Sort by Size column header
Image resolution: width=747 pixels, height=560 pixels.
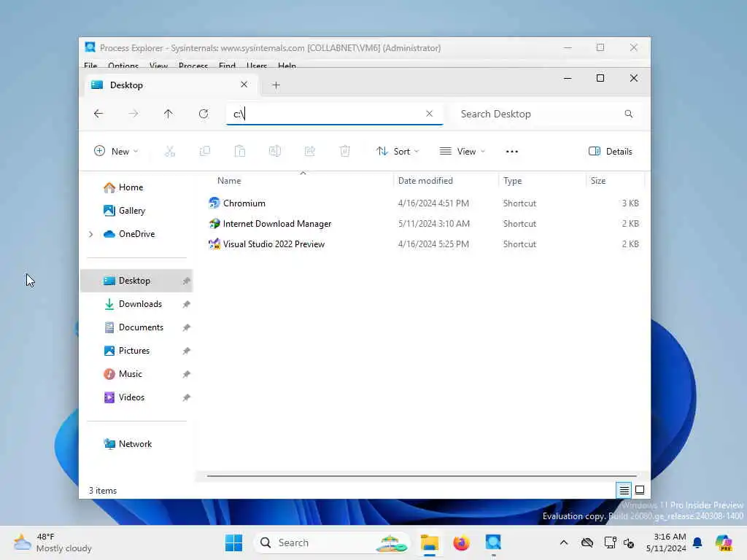pyautogui.click(x=598, y=181)
